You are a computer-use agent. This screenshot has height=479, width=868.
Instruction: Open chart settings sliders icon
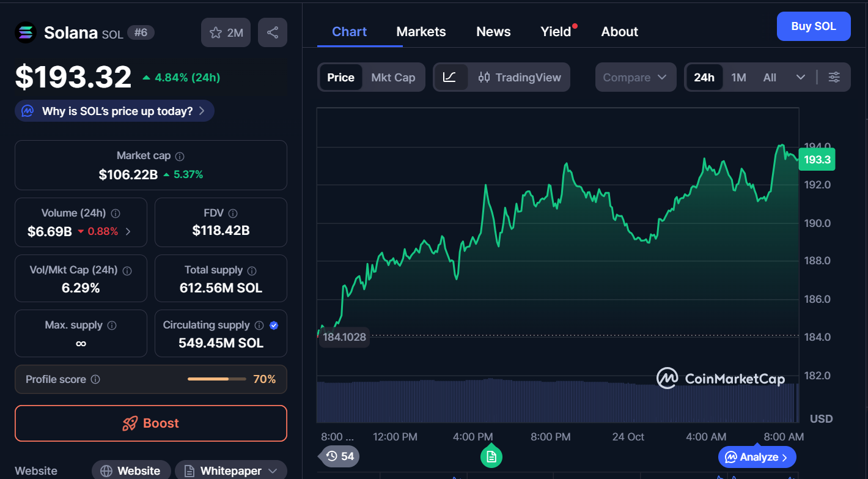(x=834, y=77)
